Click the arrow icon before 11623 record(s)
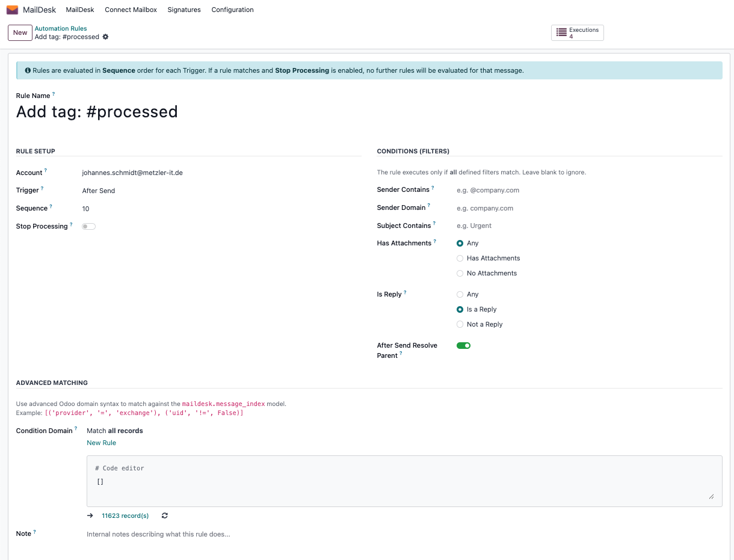 click(90, 515)
